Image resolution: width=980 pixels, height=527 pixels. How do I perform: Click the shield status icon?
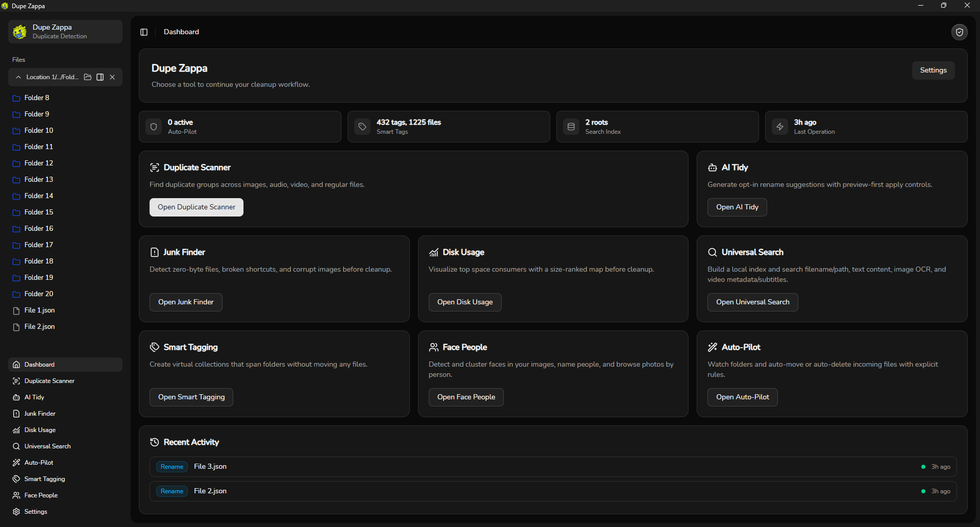pyautogui.click(x=960, y=32)
